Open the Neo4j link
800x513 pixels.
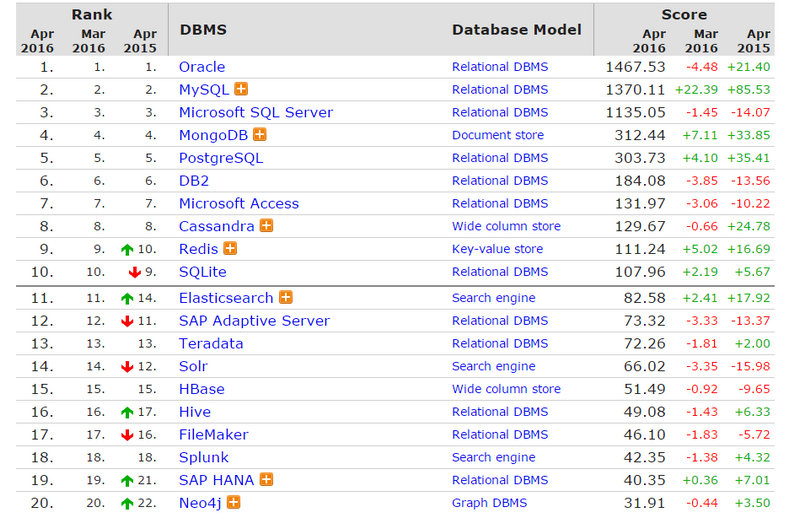click(200, 504)
